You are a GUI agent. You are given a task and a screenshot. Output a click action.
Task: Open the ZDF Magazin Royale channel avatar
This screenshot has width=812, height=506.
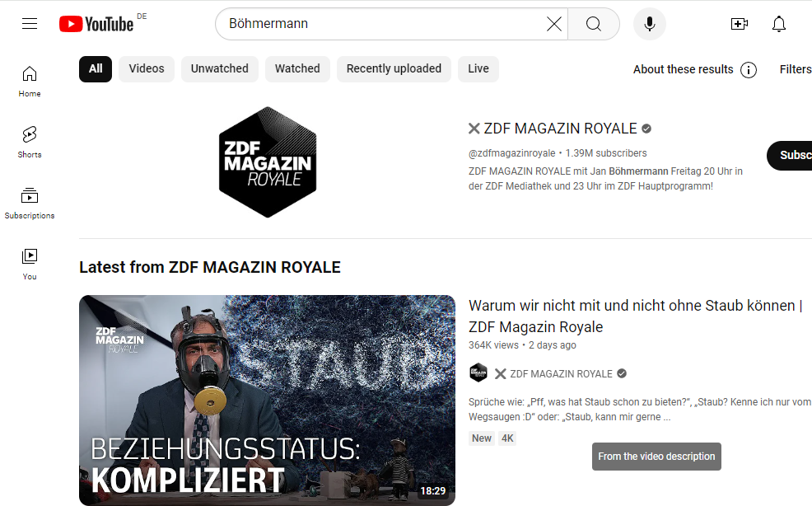(268, 162)
